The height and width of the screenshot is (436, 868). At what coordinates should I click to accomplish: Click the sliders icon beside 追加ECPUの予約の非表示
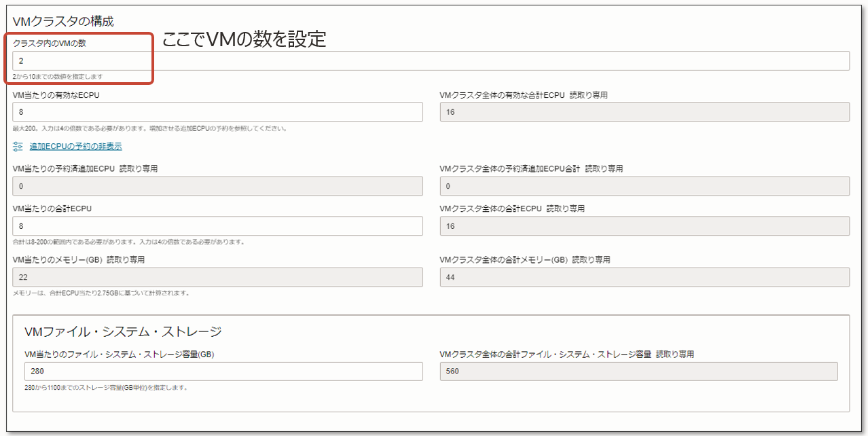[18, 146]
